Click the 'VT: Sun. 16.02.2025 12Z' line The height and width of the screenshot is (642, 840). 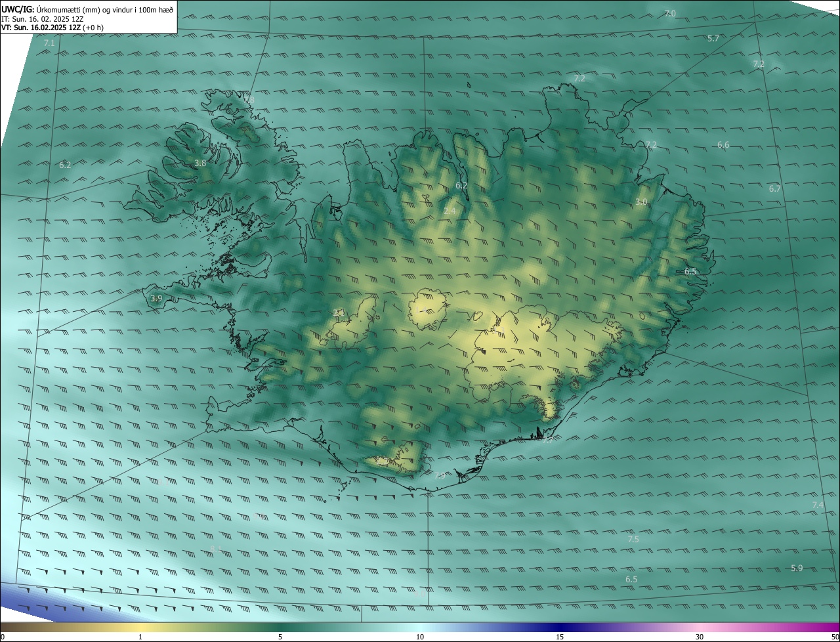pos(41,28)
